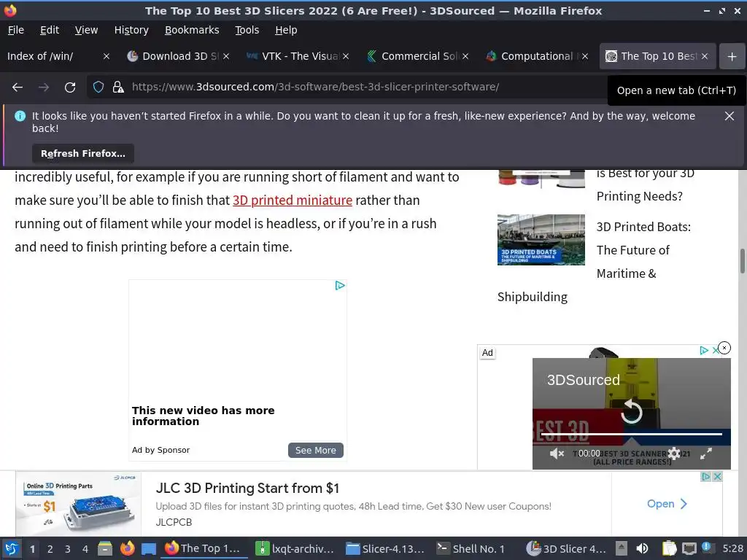Open the tracking protection shield icon

pos(98,87)
